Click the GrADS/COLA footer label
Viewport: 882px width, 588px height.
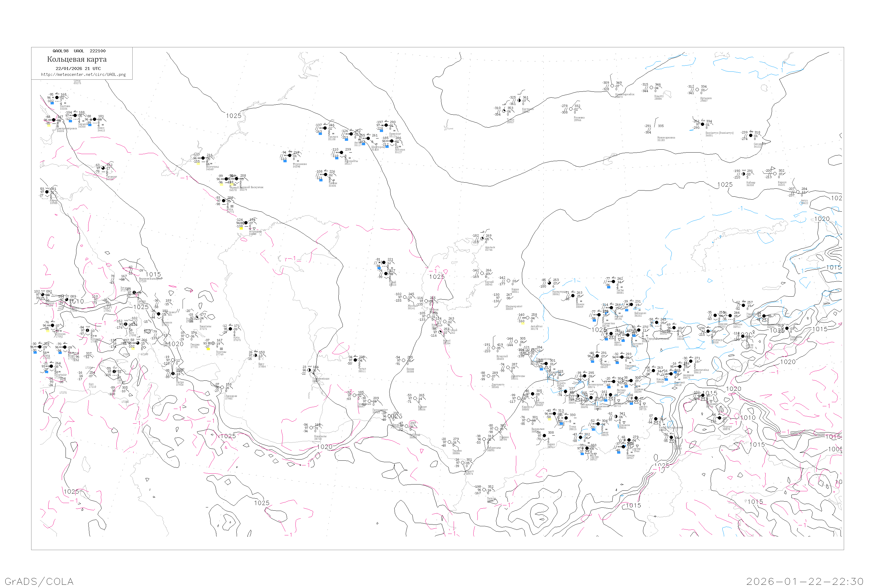pos(39,581)
